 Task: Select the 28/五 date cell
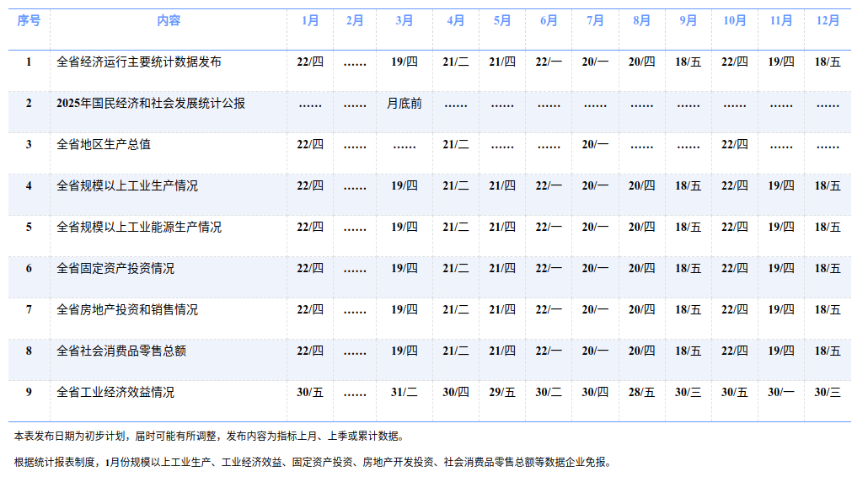pyautogui.click(x=641, y=392)
